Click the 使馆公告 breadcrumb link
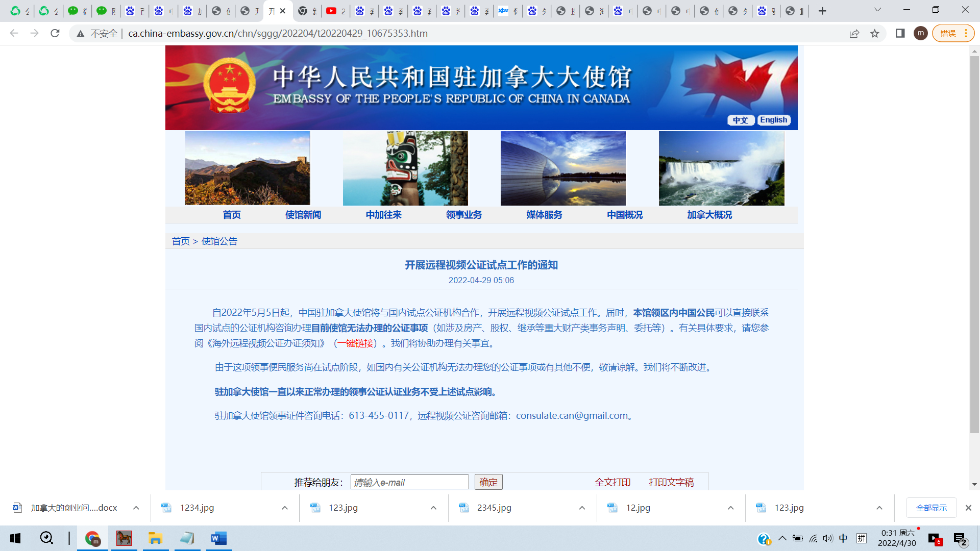Viewport: 980px width, 551px height. click(219, 241)
